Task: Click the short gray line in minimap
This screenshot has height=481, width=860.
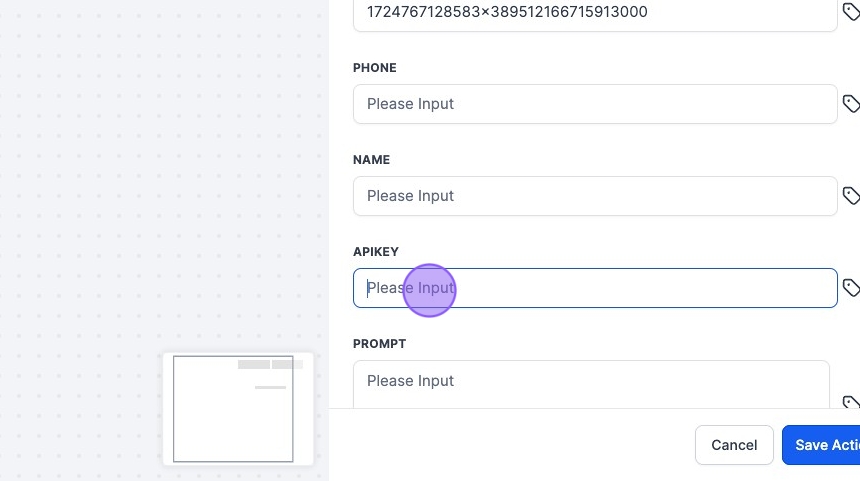Action: point(270,387)
